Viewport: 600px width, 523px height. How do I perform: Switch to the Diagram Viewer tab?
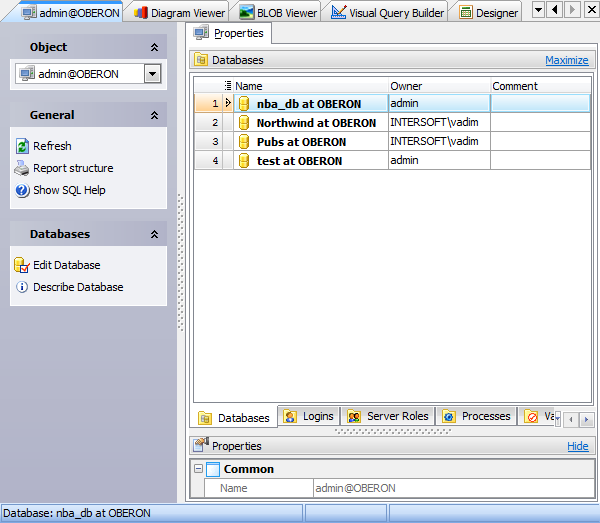[178, 13]
